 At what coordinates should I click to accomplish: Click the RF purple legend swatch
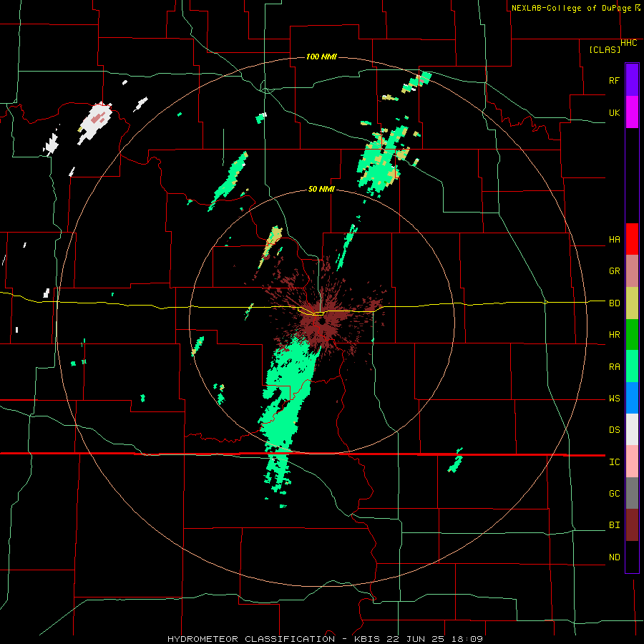(632, 80)
